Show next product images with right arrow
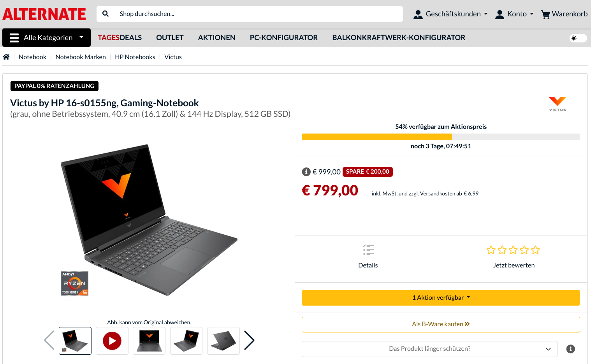This screenshot has height=364, width=591. 249,340
